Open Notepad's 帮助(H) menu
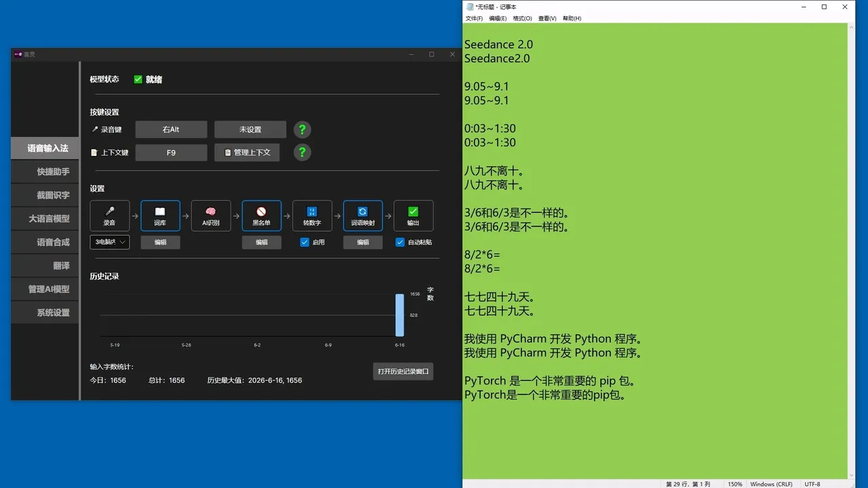 572,18
